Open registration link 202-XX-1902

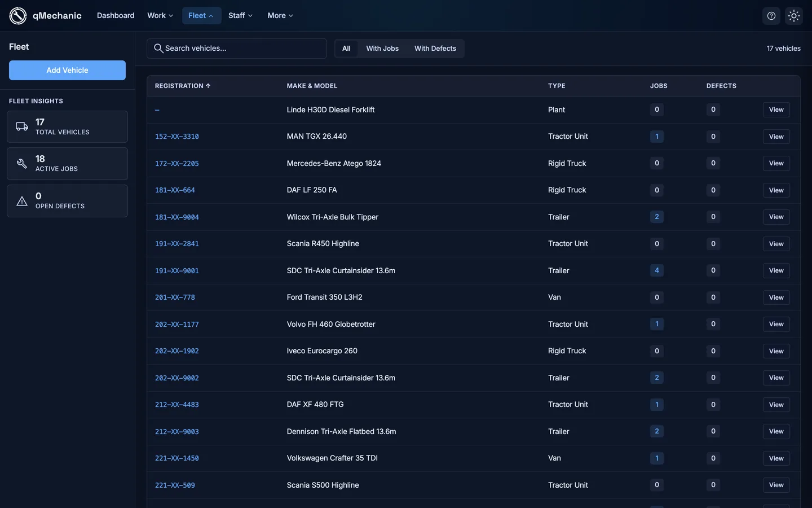tap(177, 351)
